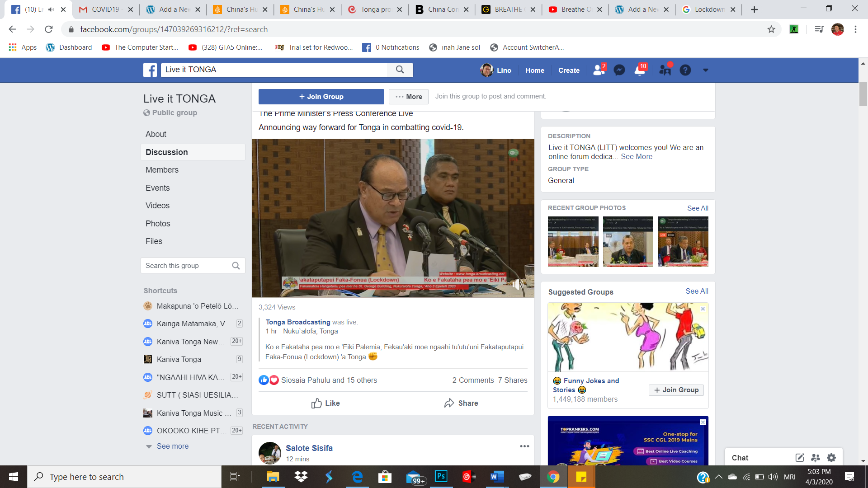Image resolution: width=868 pixels, height=488 pixels.
Task: Click the new message compose icon in Chat
Action: (800, 458)
